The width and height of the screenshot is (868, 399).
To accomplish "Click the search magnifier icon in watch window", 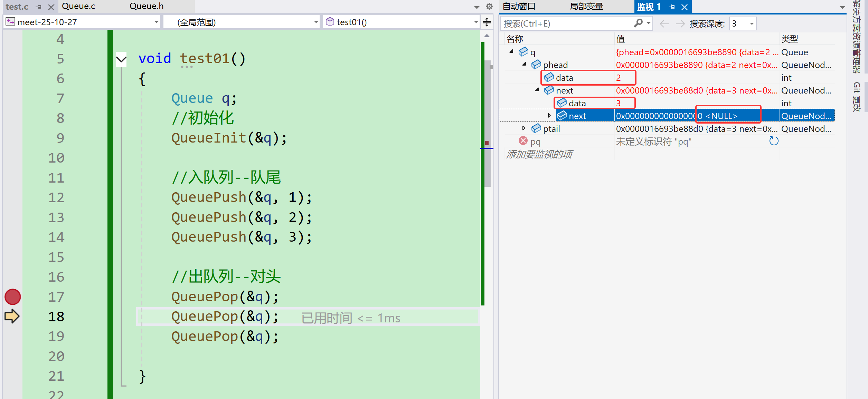I will pyautogui.click(x=638, y=23).
